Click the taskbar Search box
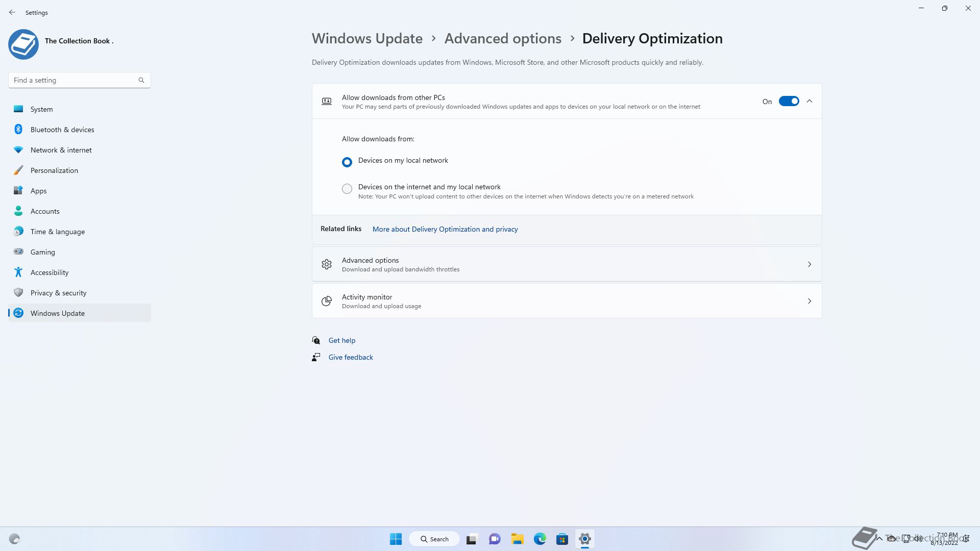The height and width of the screenshot is (551, 980). 434,539
